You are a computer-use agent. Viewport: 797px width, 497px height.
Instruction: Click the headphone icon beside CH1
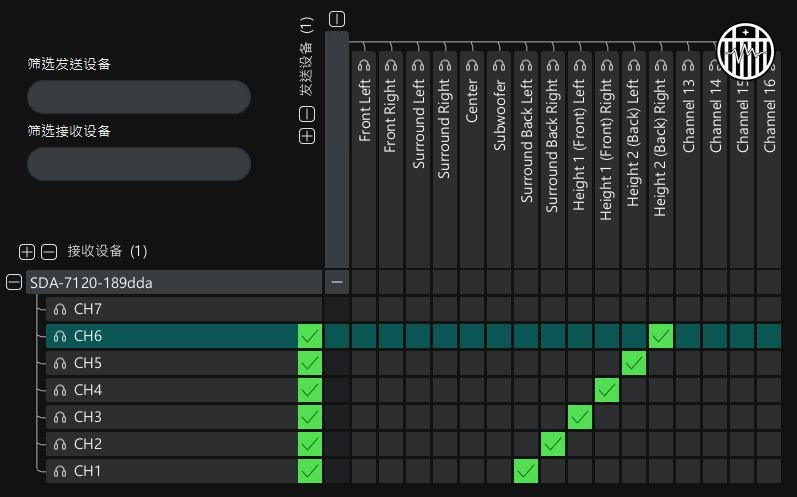[60, 471]
